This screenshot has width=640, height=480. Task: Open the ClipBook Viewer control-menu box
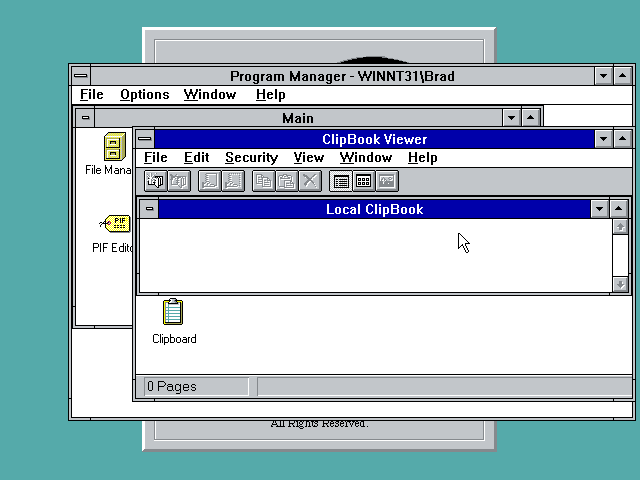point(144,139)
